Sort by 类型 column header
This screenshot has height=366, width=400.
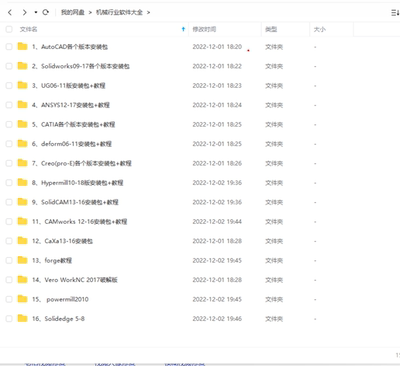pyautogui.click(x=271, y=29)
